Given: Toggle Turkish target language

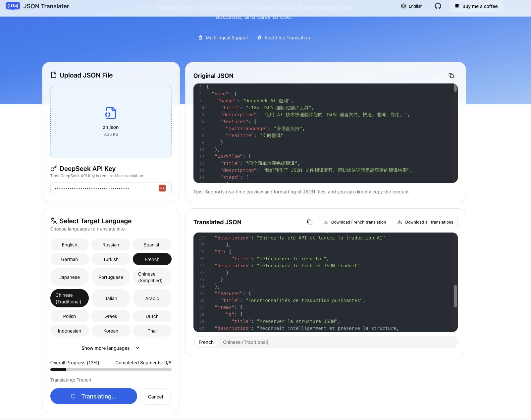Looking at the screenshot, I should 111,259.
